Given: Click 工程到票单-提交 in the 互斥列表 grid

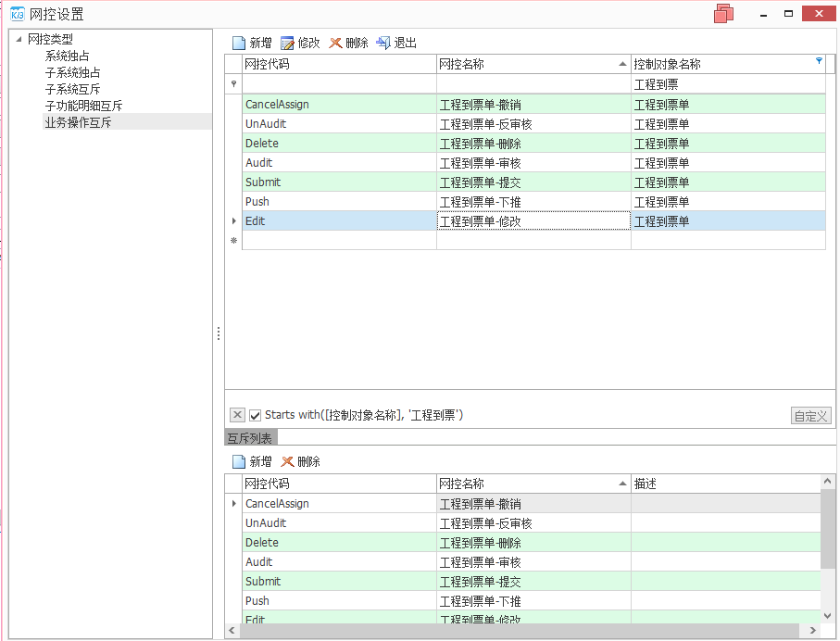Looking at the screenshot, I should [533, 581].
